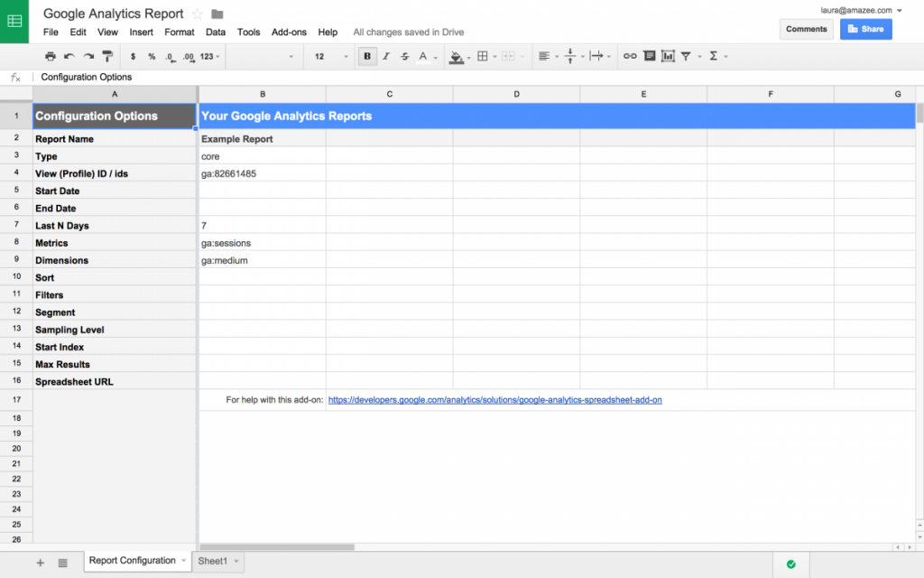Select the Example Report cell

click(x=263, y=138)
